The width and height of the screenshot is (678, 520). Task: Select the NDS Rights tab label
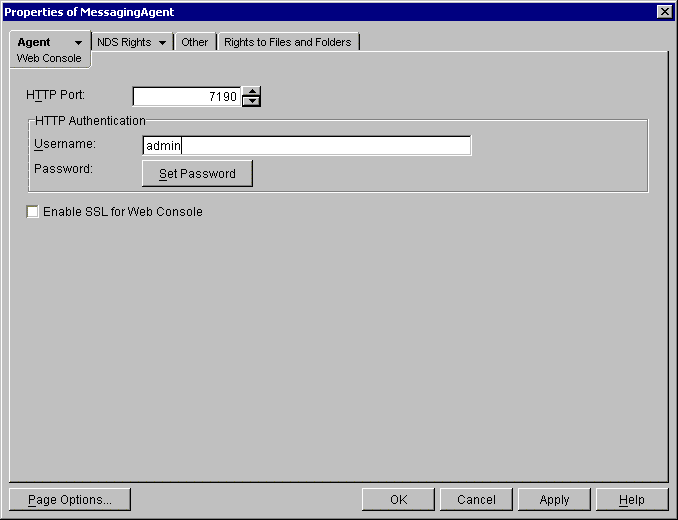124,42
